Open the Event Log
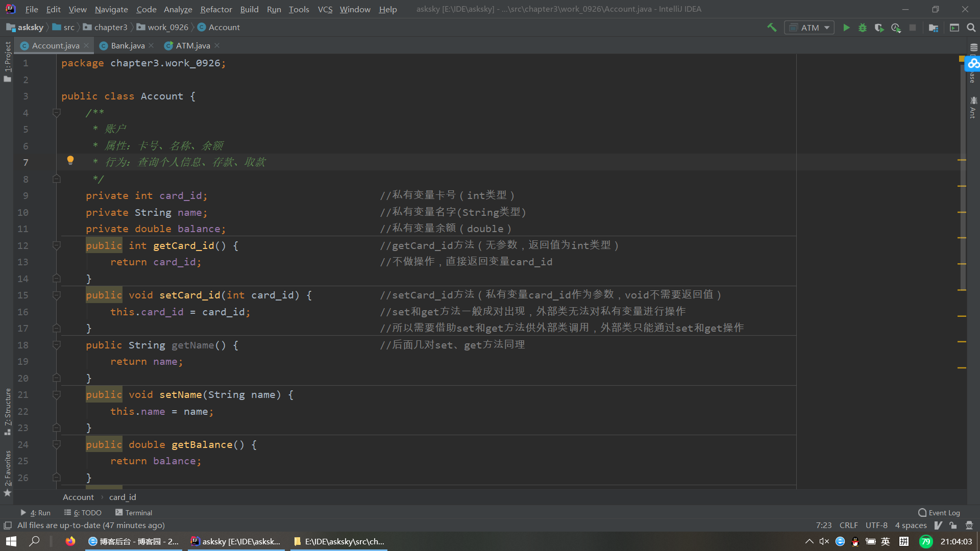This screenshot has width=980, height=551. (939, 513)
